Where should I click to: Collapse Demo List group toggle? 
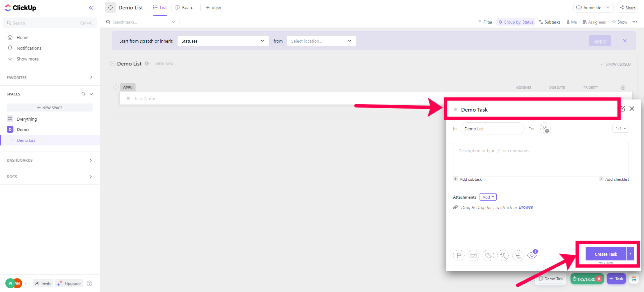point(113,64)
